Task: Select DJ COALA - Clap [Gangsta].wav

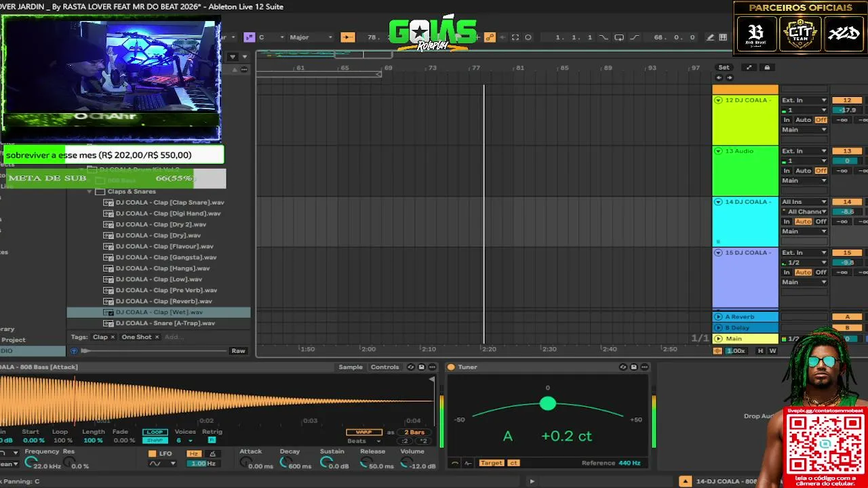Action: pos(166,258)
